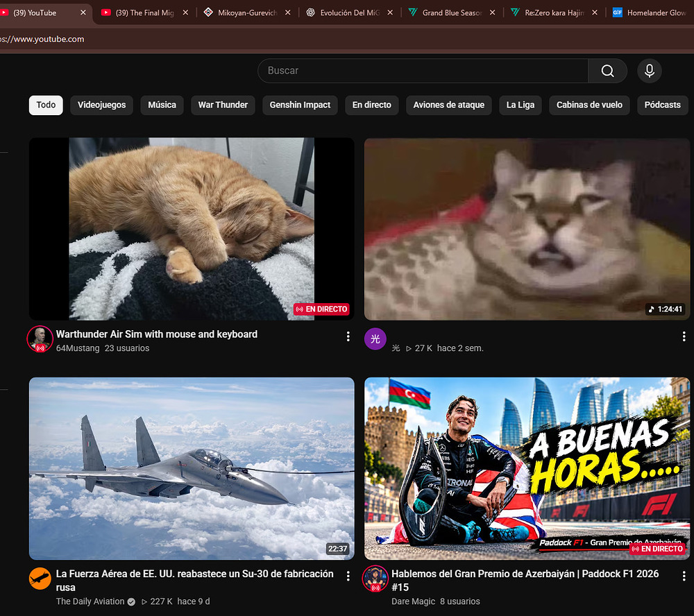Filter feed by Videojuegos
Screen dimensions: 694x616
coord(102,105)
